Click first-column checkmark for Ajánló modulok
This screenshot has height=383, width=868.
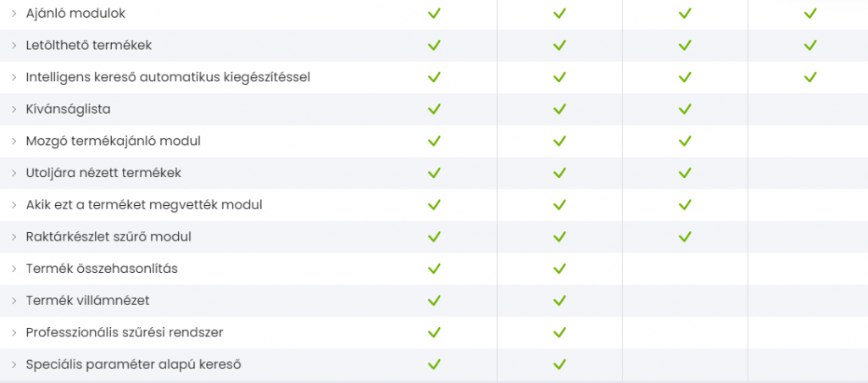434,14
